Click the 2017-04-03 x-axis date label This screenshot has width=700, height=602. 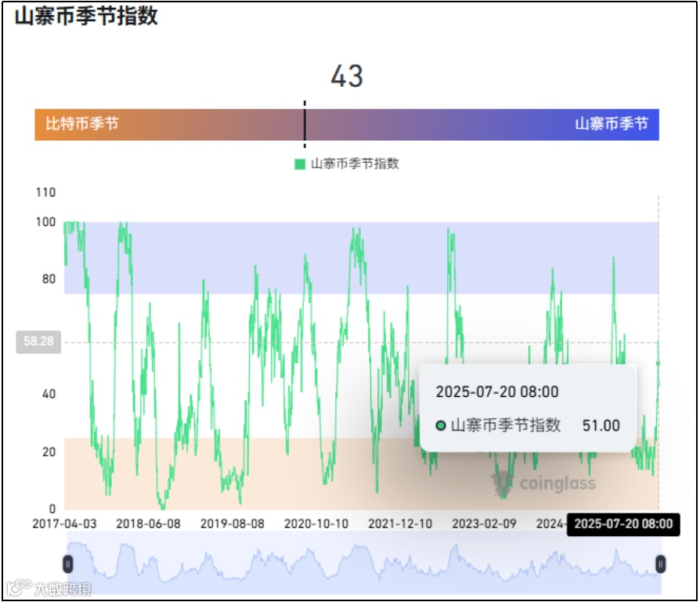(x=64, y=524)
